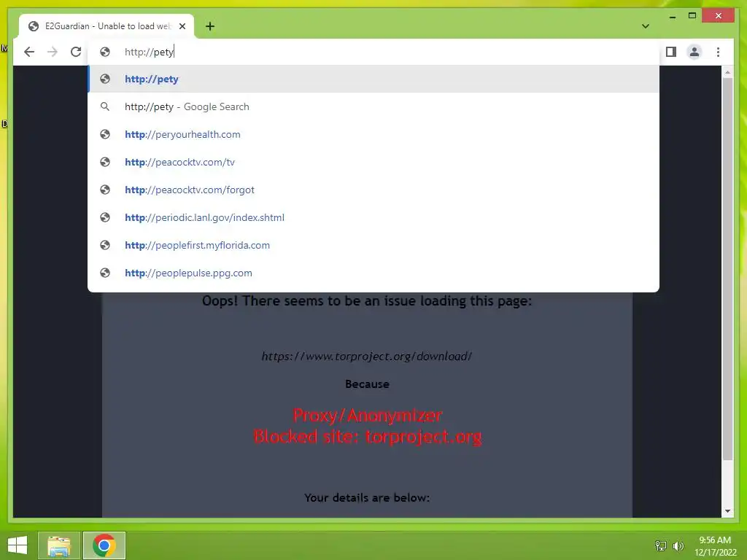This screenshot has height=560, width=747.
Task: Click the scrollbar down arrow
Action: pos(727,511)
